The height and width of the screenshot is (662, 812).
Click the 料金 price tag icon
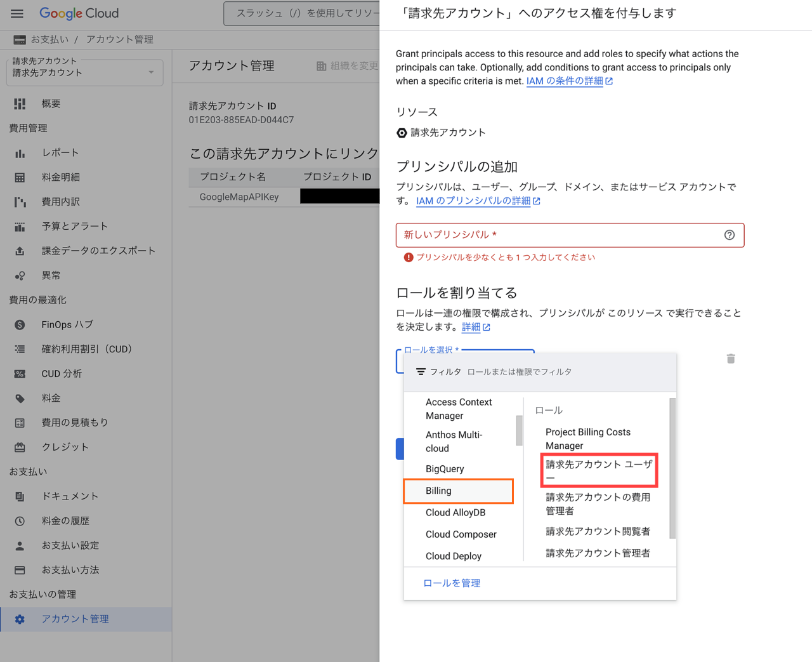20,399
